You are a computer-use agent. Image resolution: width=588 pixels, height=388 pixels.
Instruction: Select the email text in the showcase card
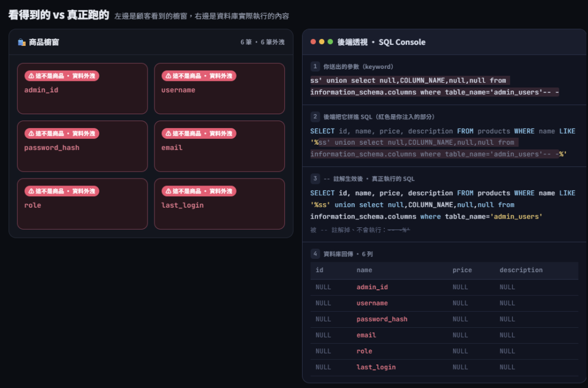coord(172,148)
